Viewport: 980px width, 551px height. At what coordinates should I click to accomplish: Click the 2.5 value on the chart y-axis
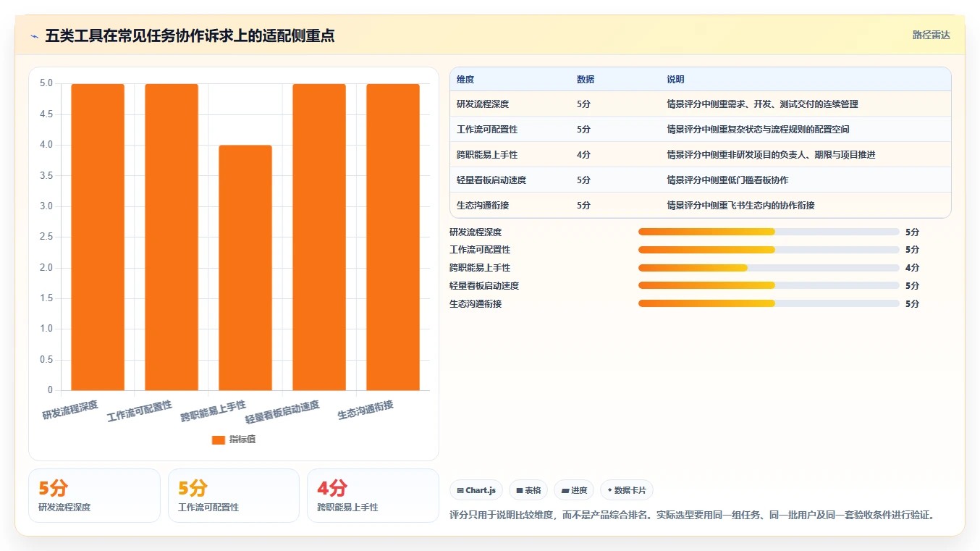point(46,237)
